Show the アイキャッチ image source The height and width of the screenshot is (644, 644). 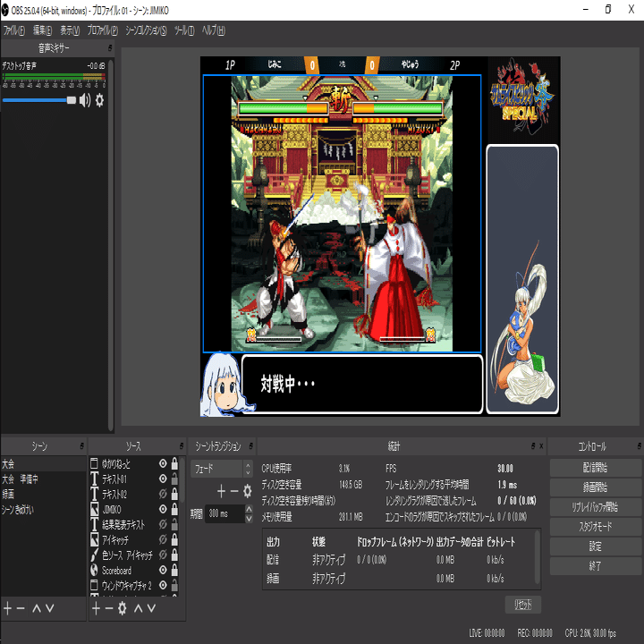[163, 539]
